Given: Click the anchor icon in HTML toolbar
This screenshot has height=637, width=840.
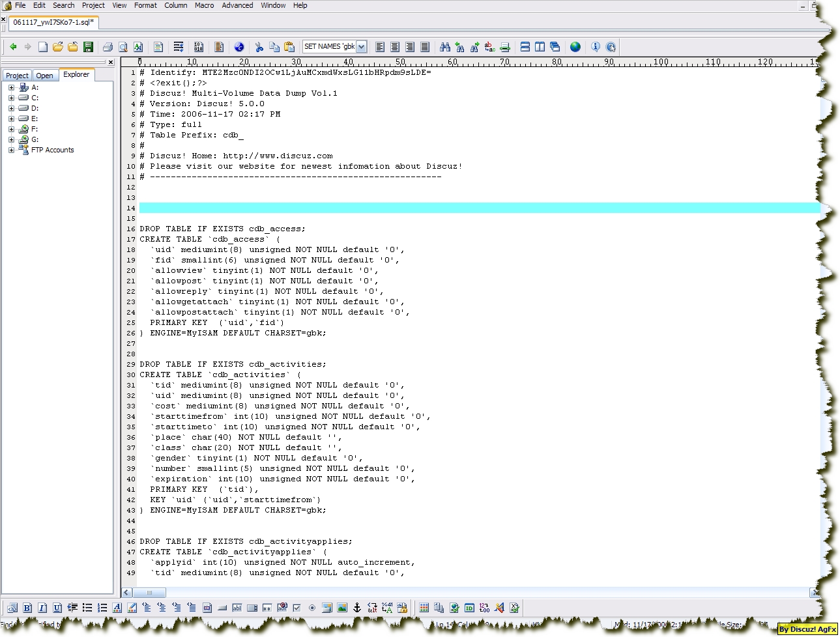Looking at the screenshot, I should coord(357,608).
